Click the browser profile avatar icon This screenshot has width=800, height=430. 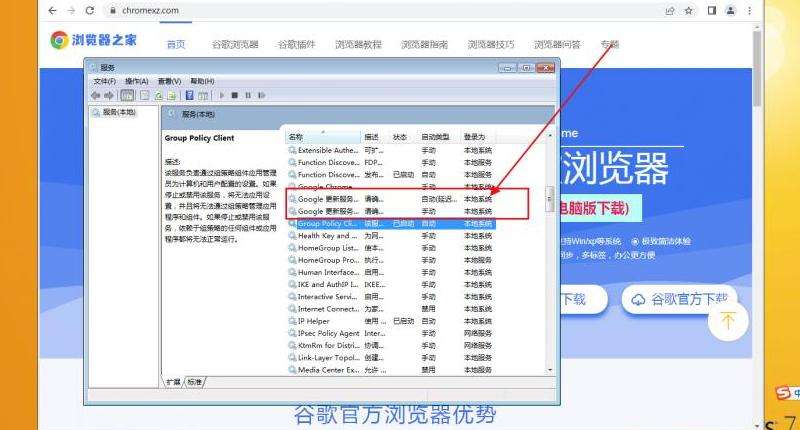coord(731,10)
